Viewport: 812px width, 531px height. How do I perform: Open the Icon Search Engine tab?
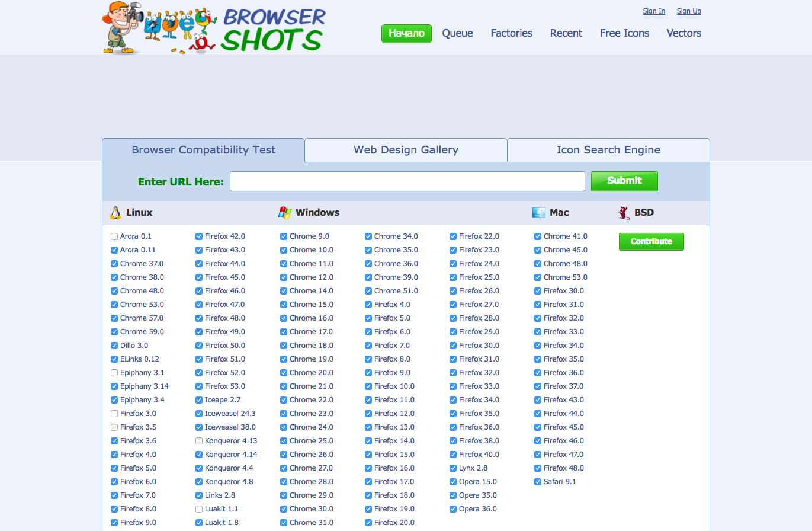click(x=608, y=150)
